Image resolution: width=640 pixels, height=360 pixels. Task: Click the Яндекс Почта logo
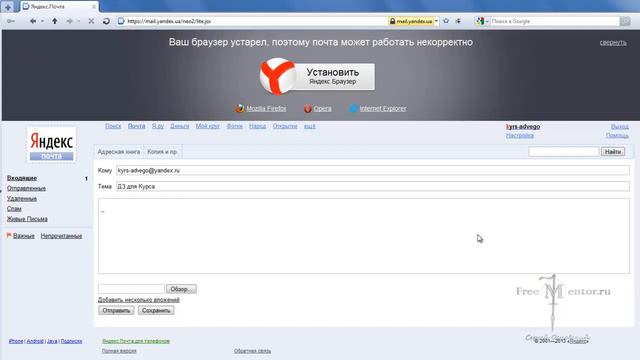51,145
